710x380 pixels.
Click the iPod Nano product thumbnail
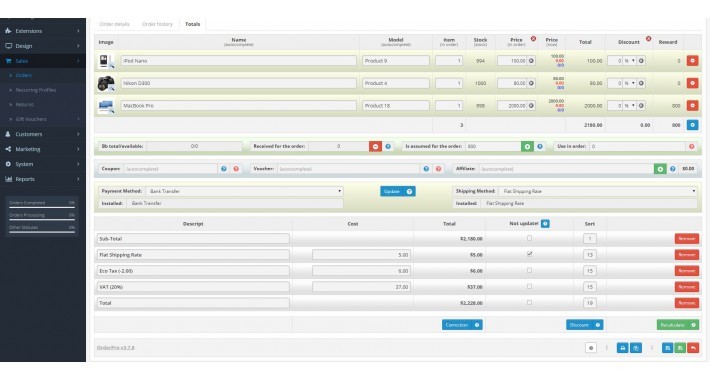click(106, 61)
